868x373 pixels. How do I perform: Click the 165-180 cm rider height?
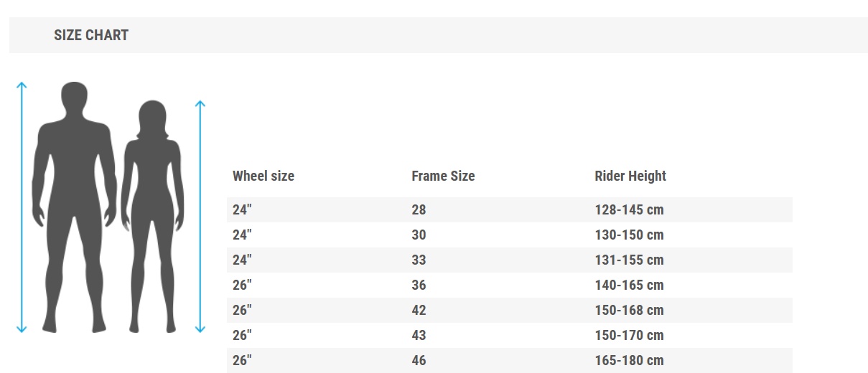[x=629, y=361]
